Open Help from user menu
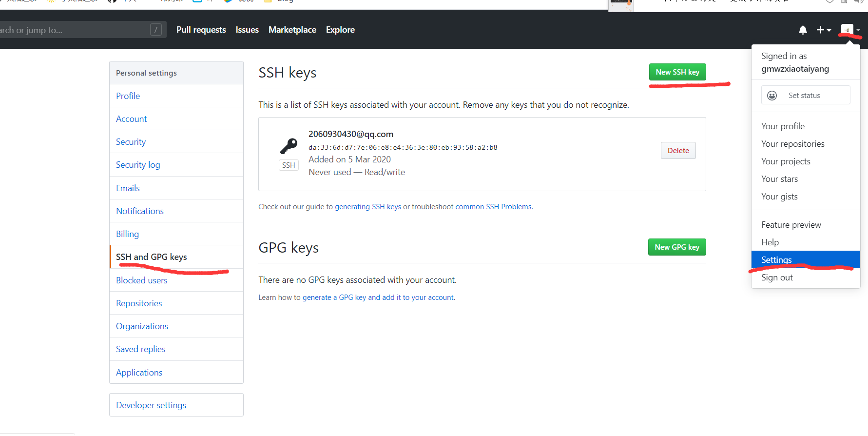 click(x=806, y=242)
